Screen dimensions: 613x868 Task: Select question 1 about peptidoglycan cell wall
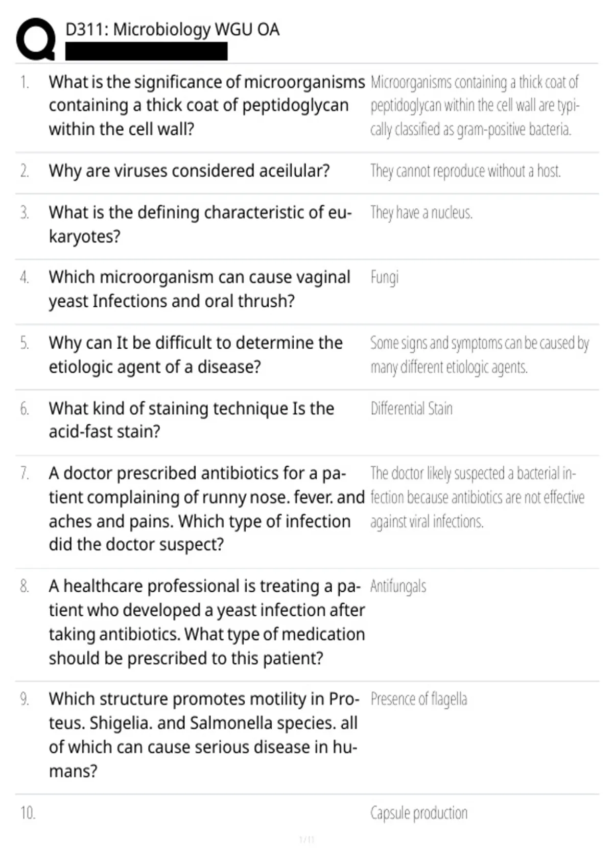(x=207, y=105)
